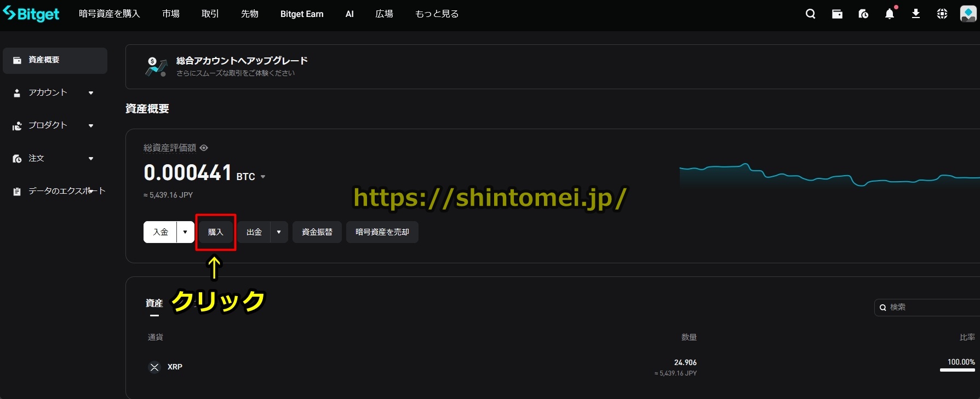The height and width of the screenshot is (399, 980).
Task: Open the Bitget Earn menu
Action: (302, 14)
